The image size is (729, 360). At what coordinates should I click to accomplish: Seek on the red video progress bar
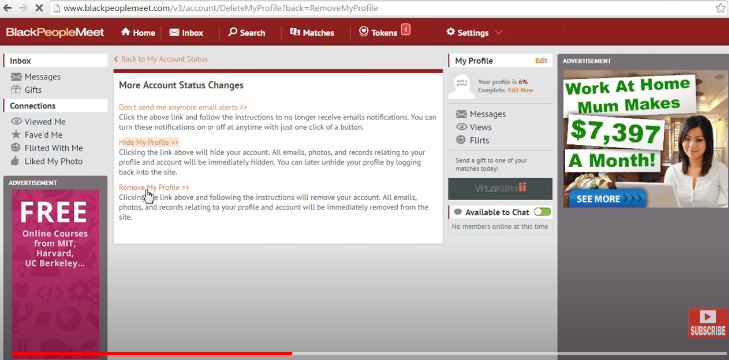click(x=152, y=353)
